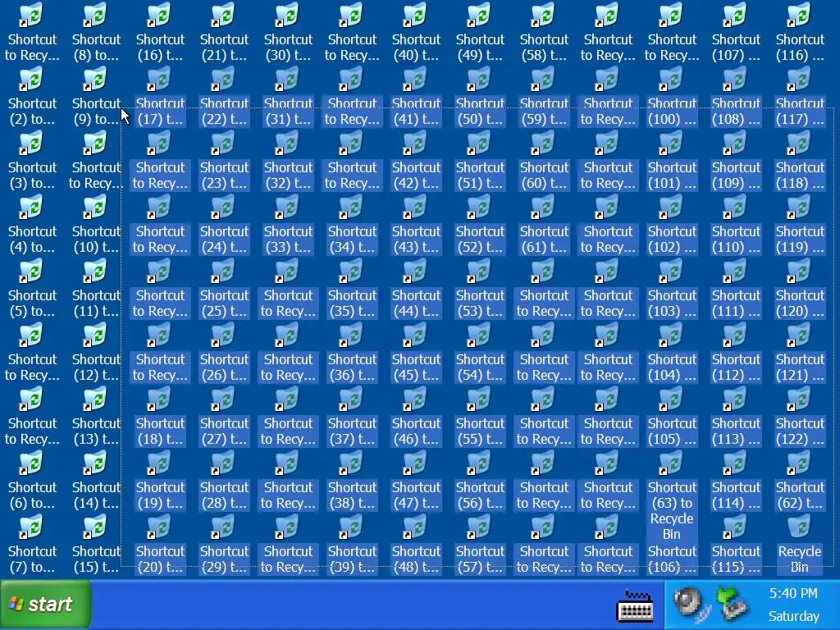
Task: Pick the Shortcut (58) icon
Action: [x=545, y=15]
